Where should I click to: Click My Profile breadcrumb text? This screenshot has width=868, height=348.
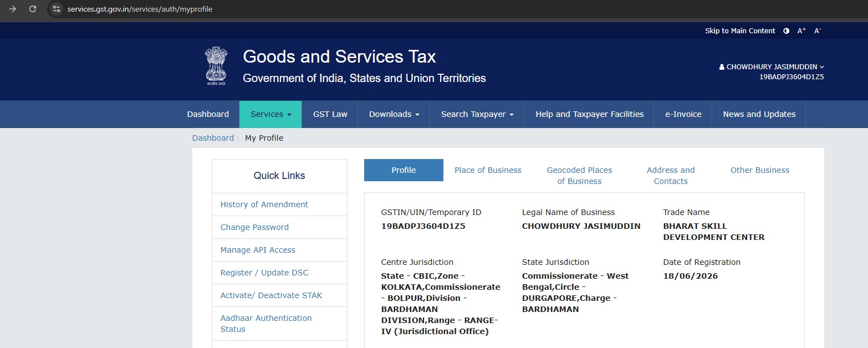tap(264, 138)
